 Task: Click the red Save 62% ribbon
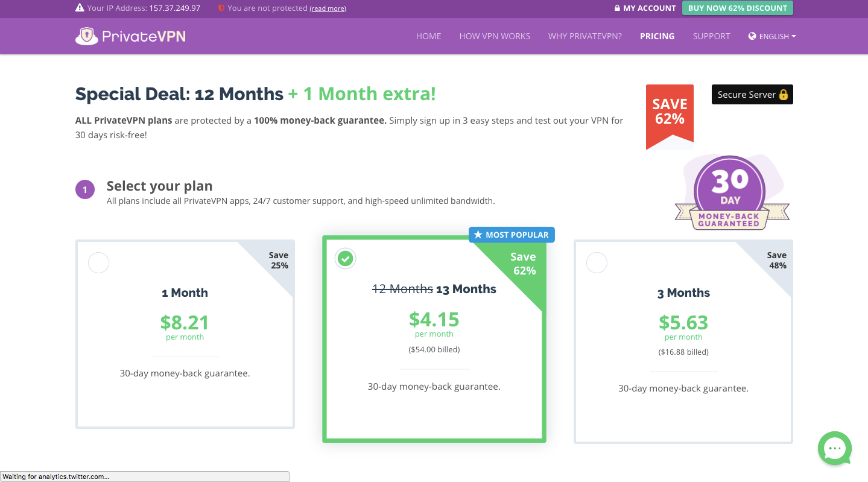tap(670, 116)
